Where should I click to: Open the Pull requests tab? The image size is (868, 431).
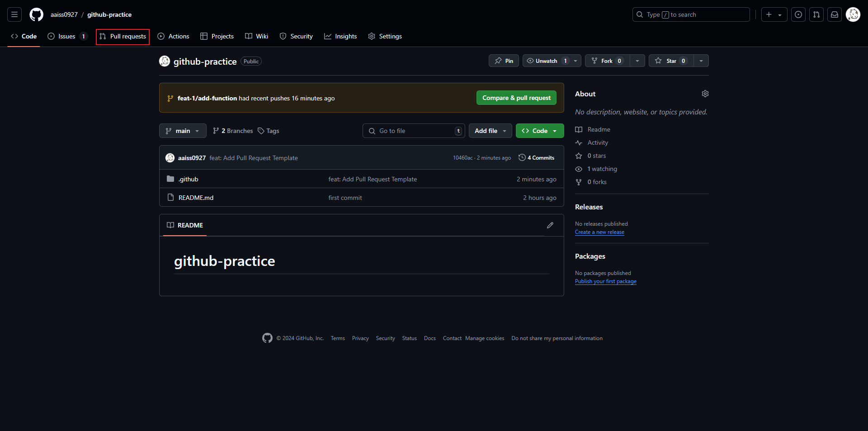tap(123, 36)
